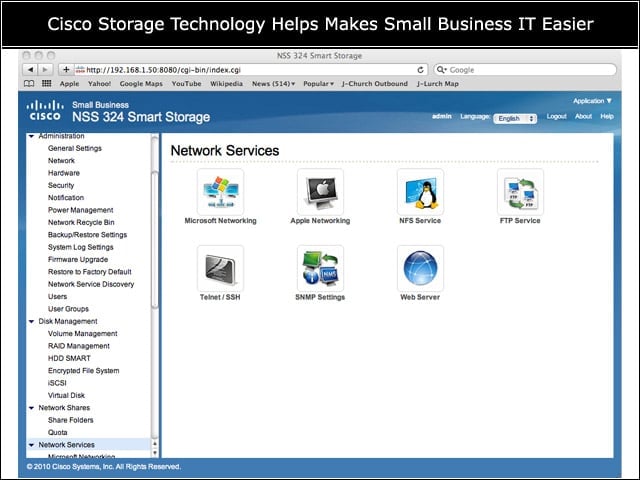Click the Google search magnifier icon
Screen dimensions: 640x480
442,70
